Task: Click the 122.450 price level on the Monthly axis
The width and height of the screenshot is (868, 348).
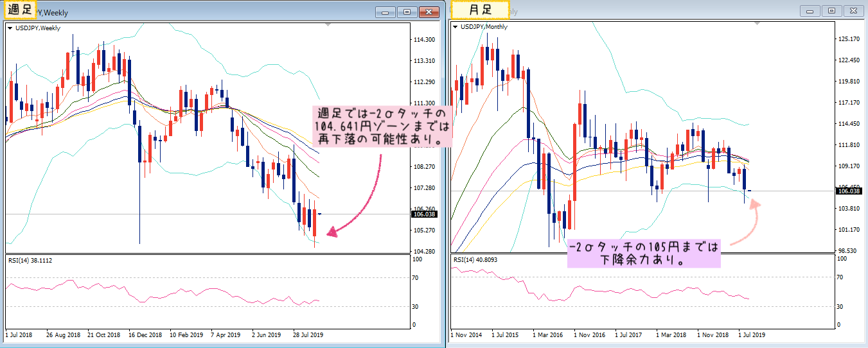Action: [x=850, y=61]
